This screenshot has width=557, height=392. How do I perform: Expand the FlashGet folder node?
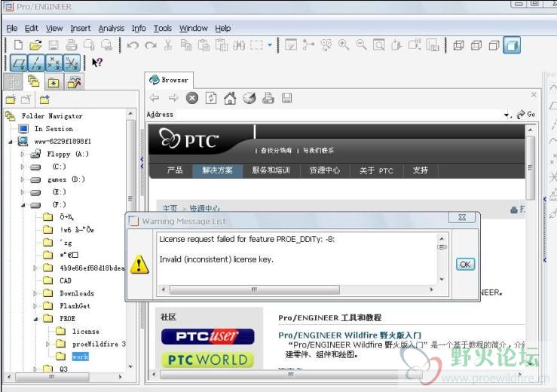(x=35, y=306)
